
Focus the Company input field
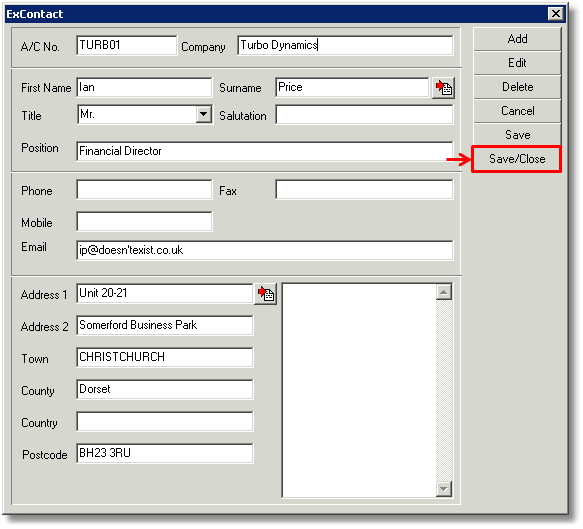coord(345,45)
